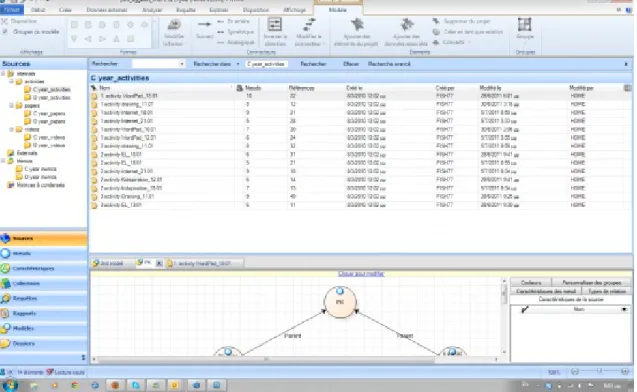This screenshot has width=637, height=392.
Task: Click the Modifier la forme ribbon icon
Action: click(x=173, y=25)
